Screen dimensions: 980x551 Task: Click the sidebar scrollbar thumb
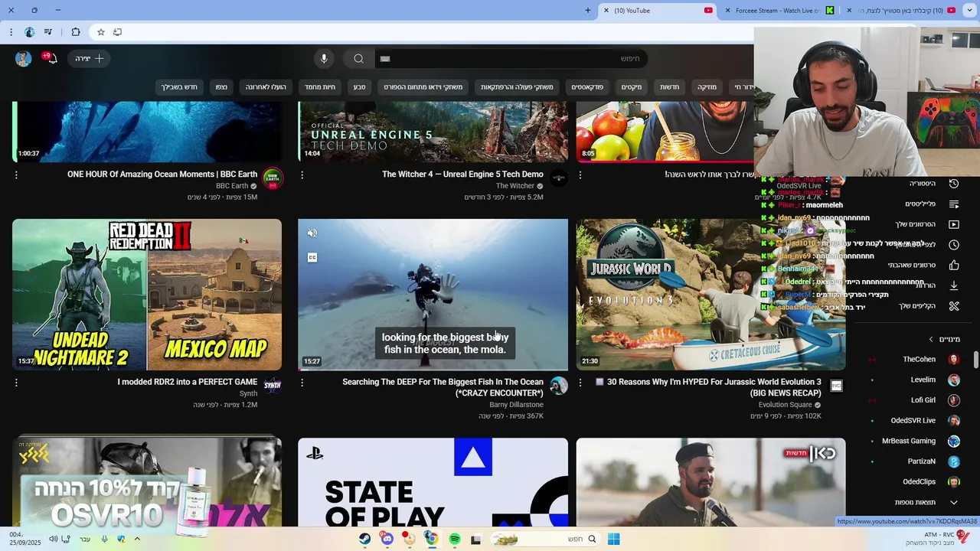coord(975,360)
